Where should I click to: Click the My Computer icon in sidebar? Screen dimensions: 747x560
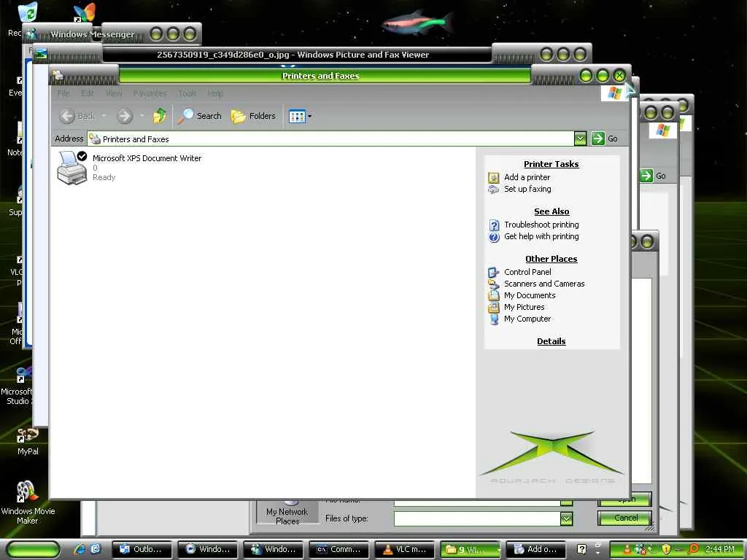point(494,319)
